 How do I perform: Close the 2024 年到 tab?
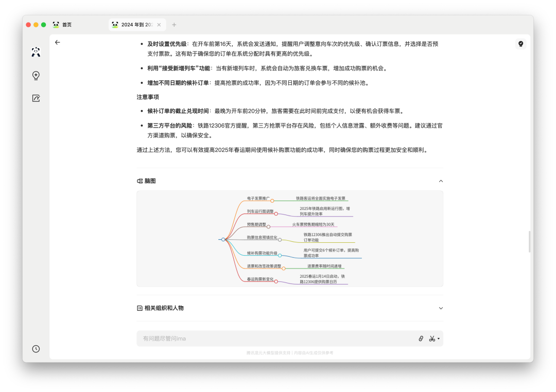click(x=159, y=25)
